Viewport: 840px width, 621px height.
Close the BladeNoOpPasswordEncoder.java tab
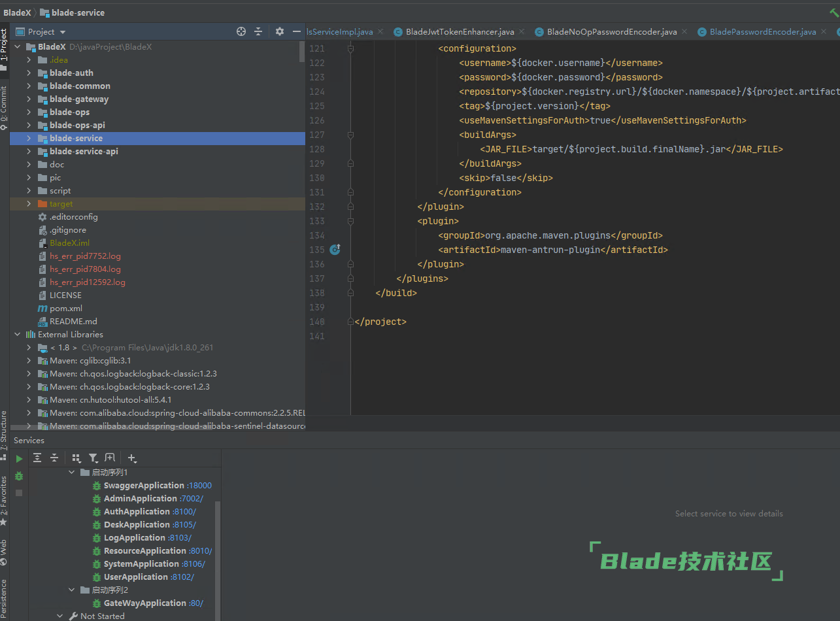[x=684, y=31]
